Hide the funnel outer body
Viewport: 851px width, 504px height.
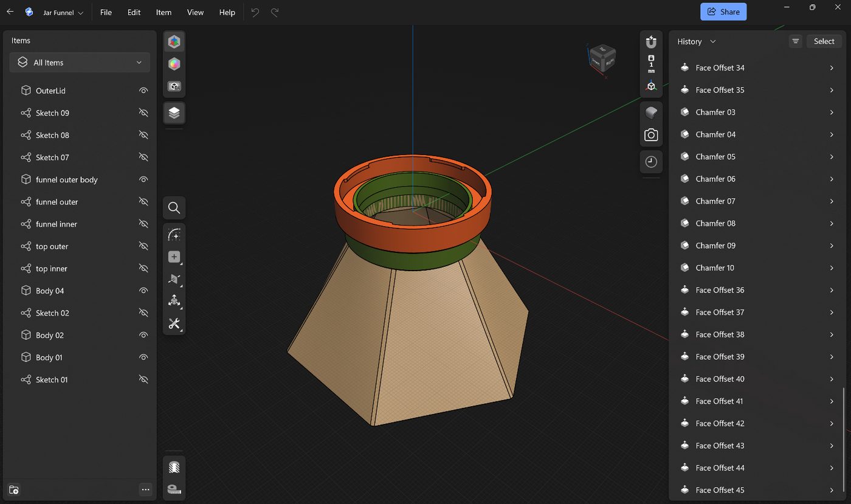pos(143,179)
